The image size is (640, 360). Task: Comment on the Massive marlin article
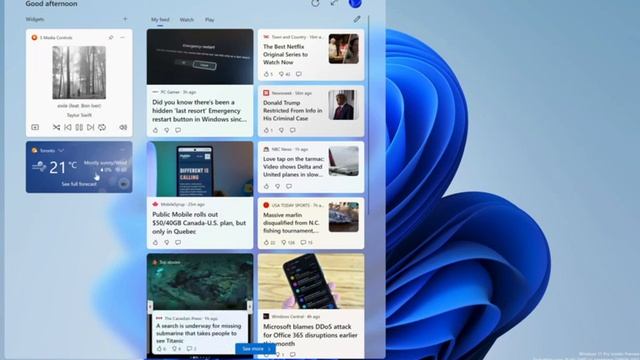click(303, 242)
